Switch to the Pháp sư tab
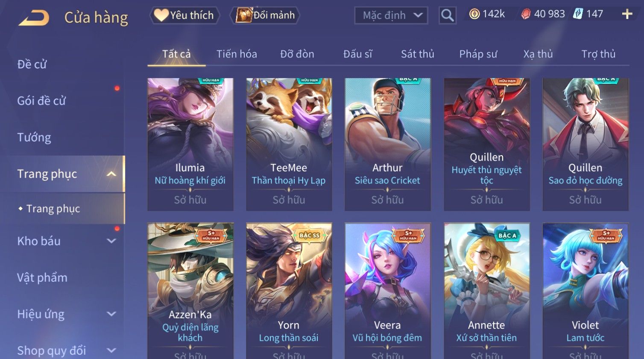 (x=478, y=54)
